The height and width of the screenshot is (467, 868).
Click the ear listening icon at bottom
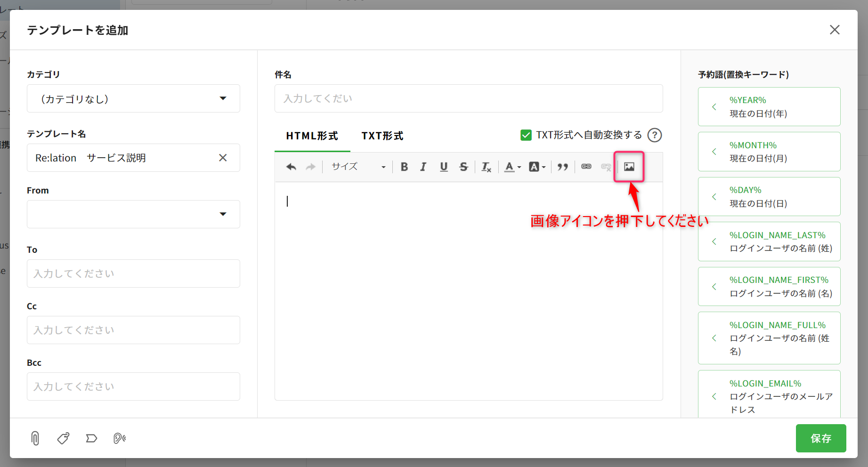pyautogui.click(x=120, y=438)
